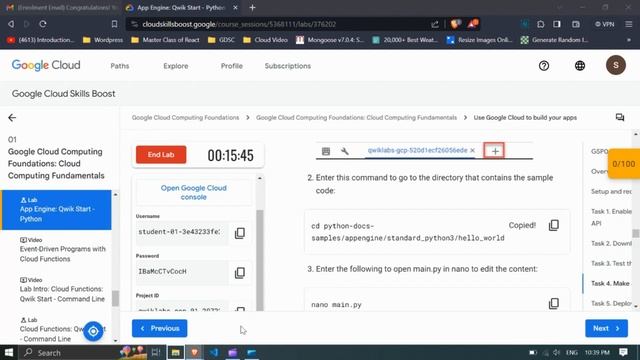Image resolution: width=640 pixels, height=360 pixels.
Task: Jump to Task 3 in the outline
Action: (611, 263)
